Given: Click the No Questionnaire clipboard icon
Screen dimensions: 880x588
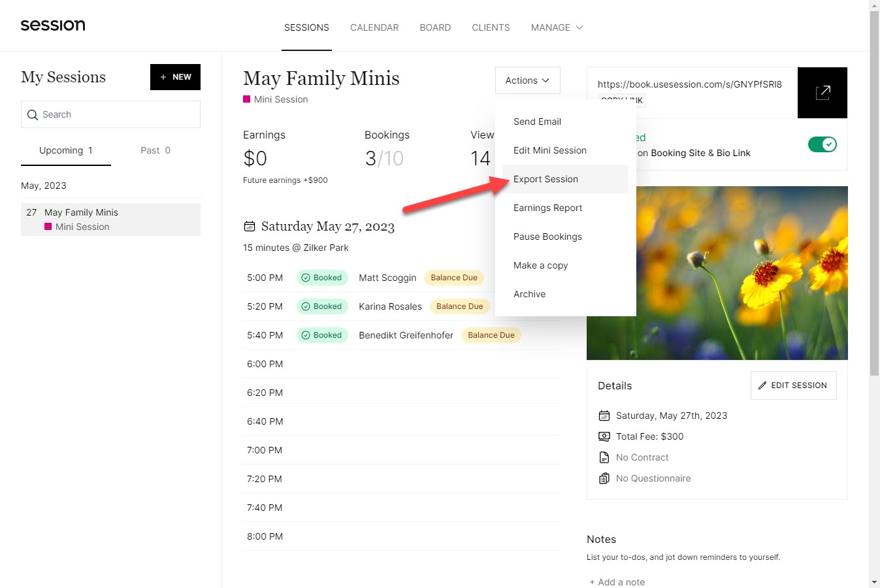Looking at the screenshot, I should click(x=604, y=478).
